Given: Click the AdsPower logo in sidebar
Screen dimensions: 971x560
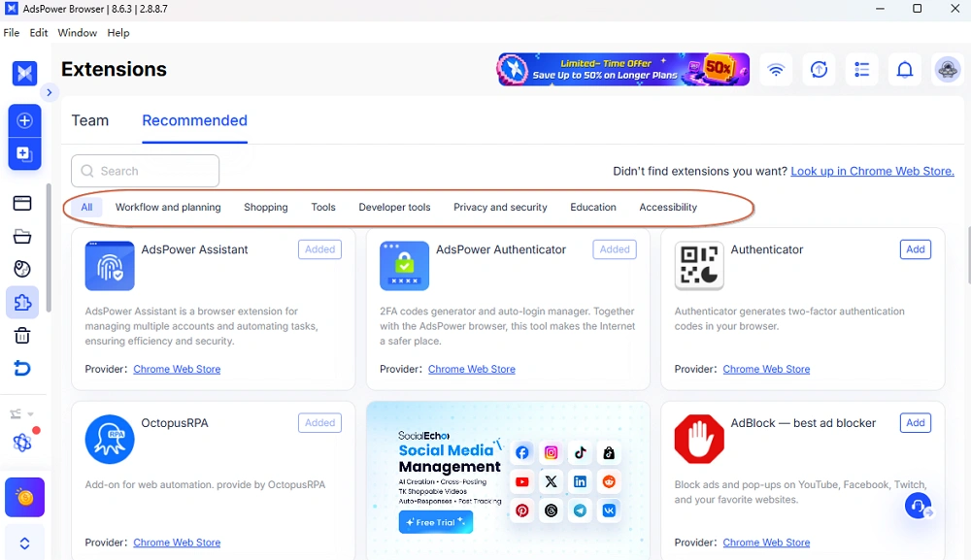Looking at the screenshot, I should point(25,73).
